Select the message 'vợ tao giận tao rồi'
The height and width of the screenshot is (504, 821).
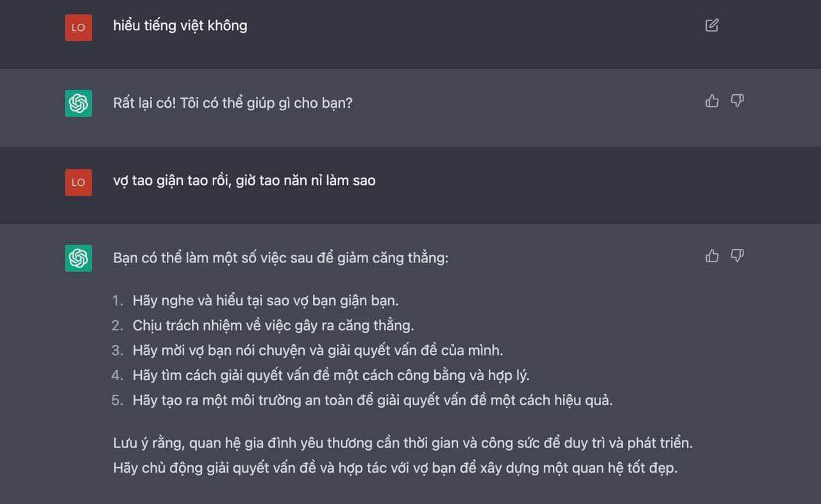click(244, 180)
